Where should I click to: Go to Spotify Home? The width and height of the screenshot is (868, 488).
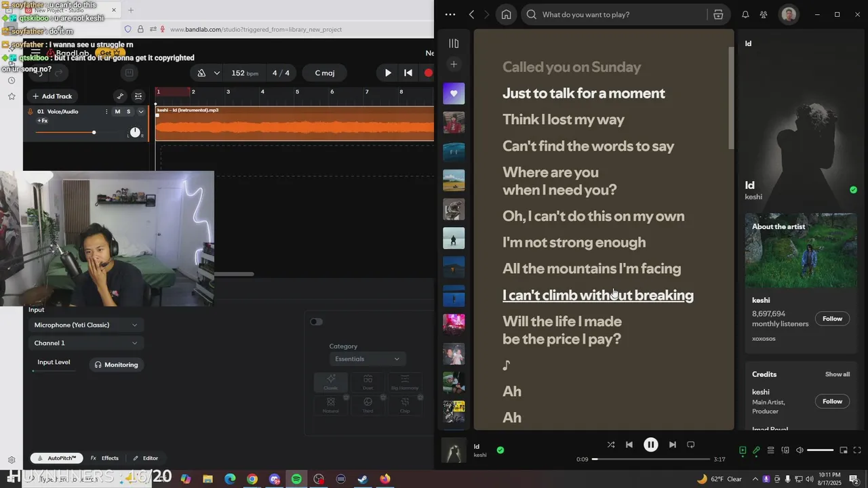[x=506, y=14]
